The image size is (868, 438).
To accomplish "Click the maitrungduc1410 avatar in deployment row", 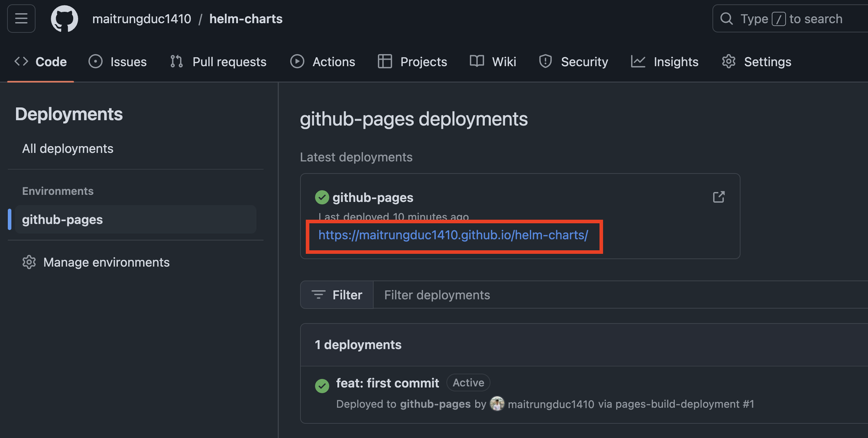I will pos(497,404).
